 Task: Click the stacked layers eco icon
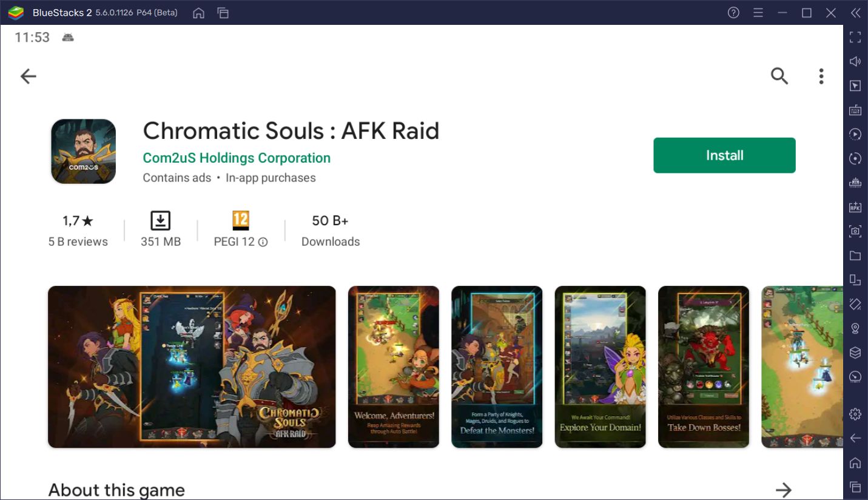855,353
